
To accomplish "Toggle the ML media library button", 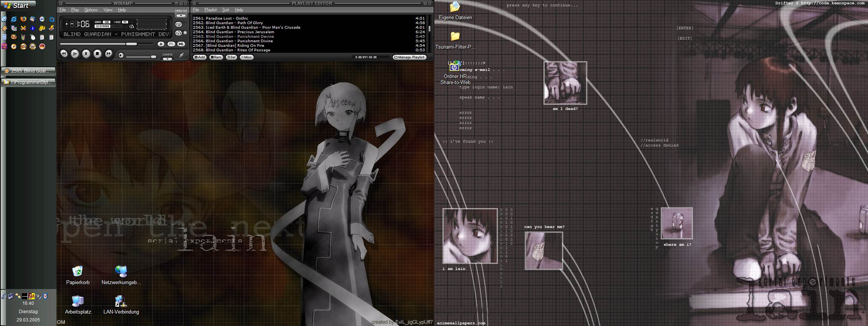I will pyautogui.click(x=181, y=44).
